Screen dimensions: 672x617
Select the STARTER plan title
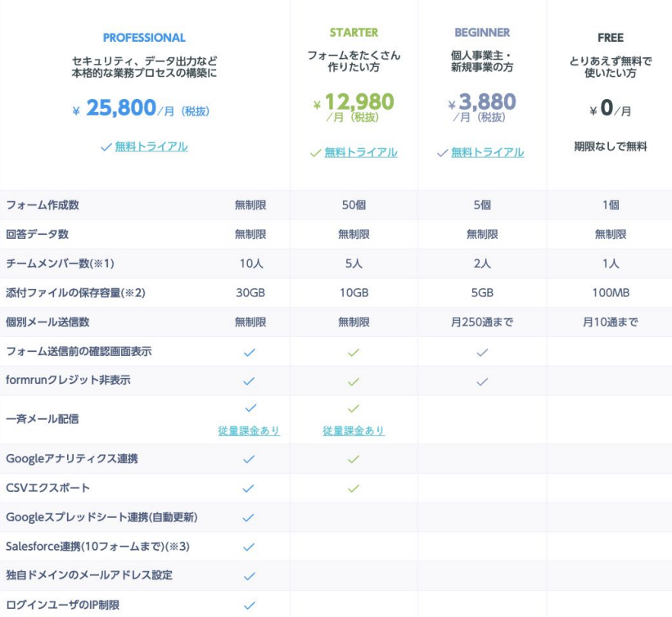[354, 33]
